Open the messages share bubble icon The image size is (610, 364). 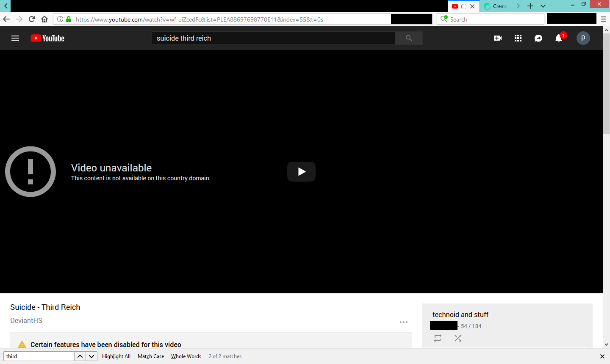[x=538, y=38]
